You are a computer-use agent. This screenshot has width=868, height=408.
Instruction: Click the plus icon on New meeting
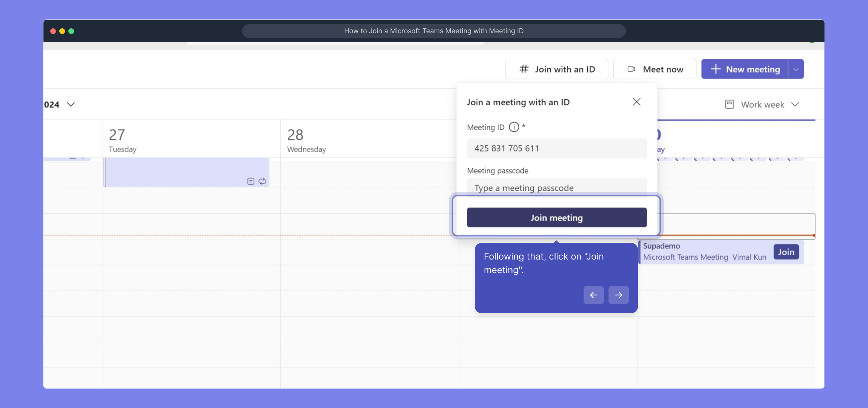coord(715,69)
